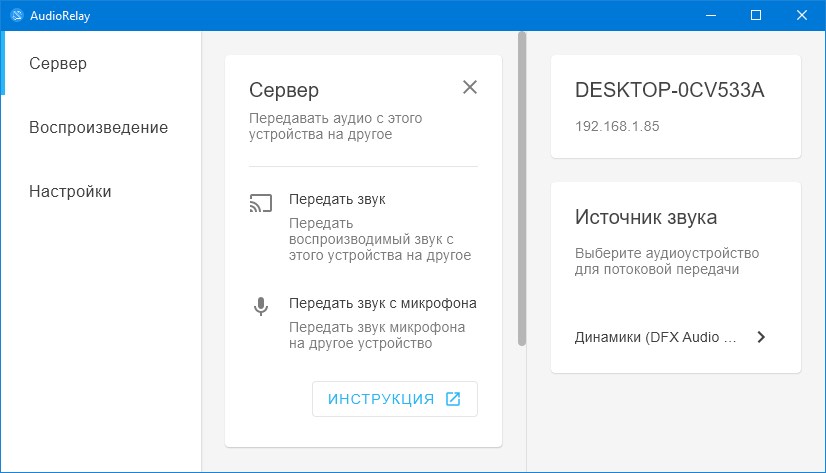826x473 pixels.
Task: Click the Передать звук с микрофона title
Action: point(382,303)
